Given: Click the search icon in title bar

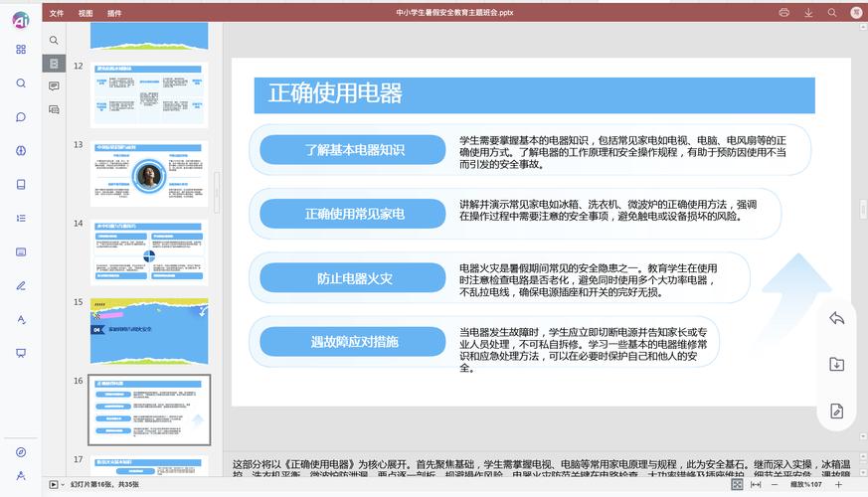Looking at the screenshot, I should click(832, 12).
